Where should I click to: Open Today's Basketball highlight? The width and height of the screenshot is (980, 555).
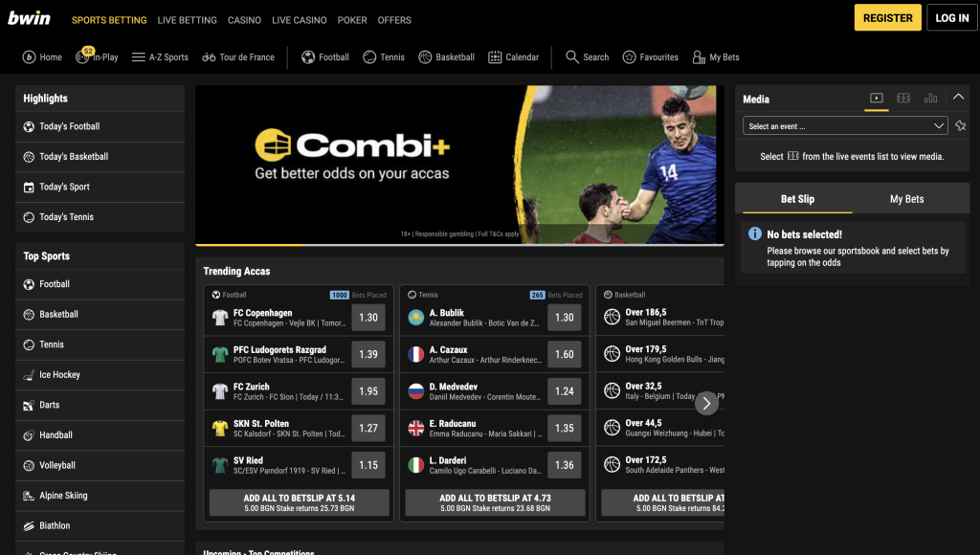100,156
